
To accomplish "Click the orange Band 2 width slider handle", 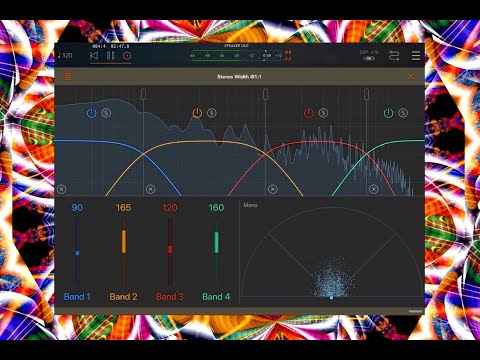I will [124, 241].
